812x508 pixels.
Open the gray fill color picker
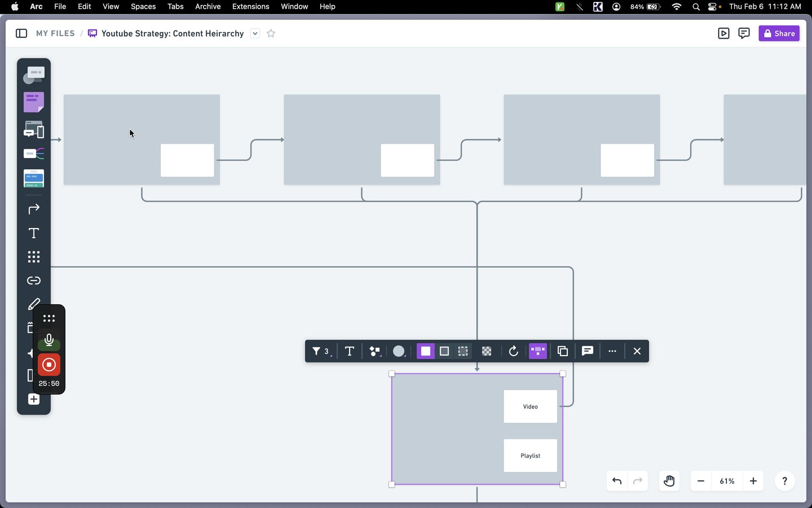point(399,351)
